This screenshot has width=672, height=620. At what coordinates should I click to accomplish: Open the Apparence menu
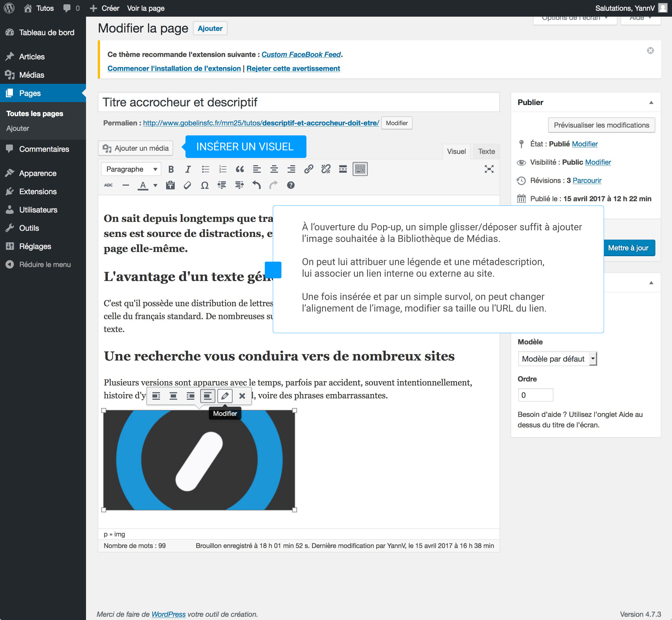click(43, 174)
